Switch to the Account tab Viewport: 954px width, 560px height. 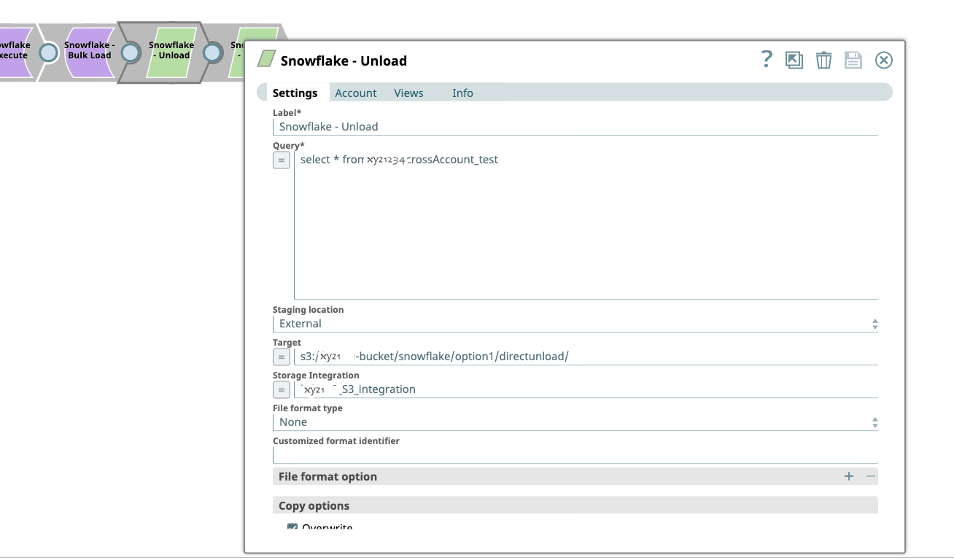tap(355, 93)
